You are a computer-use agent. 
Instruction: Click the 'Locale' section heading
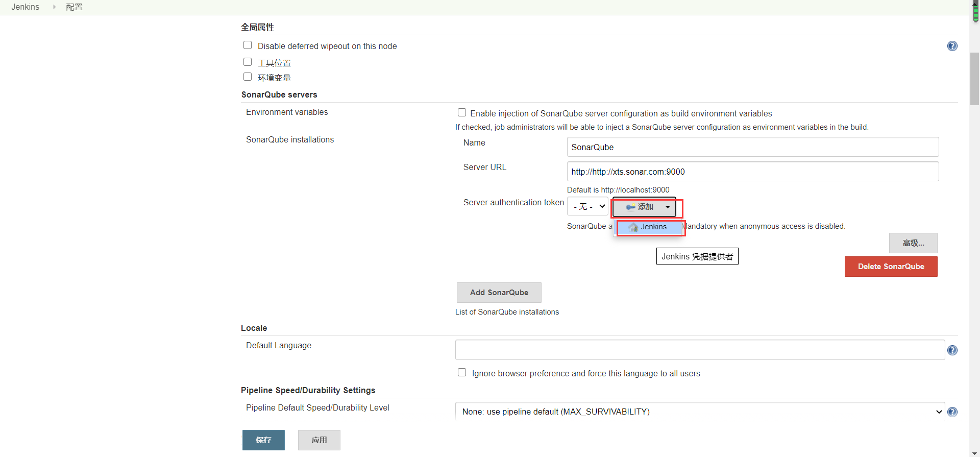click(254, 328)
